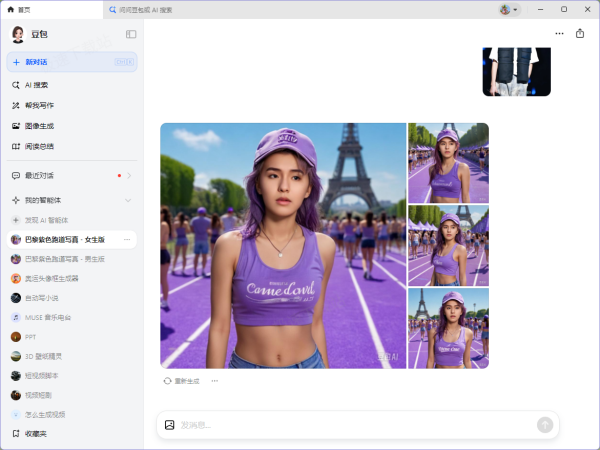This screenshot has width=600, height=450.
Task: Click the share icon at top right
Action: (x=580, y=33)
